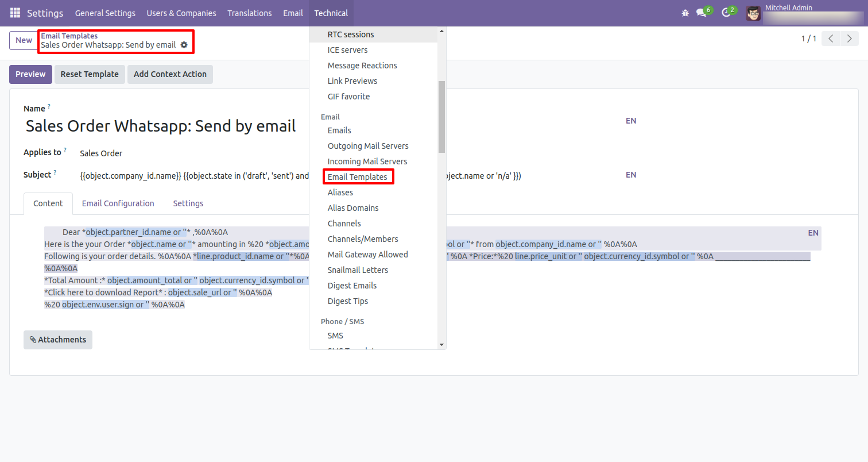The width and height of the screenshot is (868, 462).
Task: Click the Email Templates breadcrumb link
Action: coord(69,36)
